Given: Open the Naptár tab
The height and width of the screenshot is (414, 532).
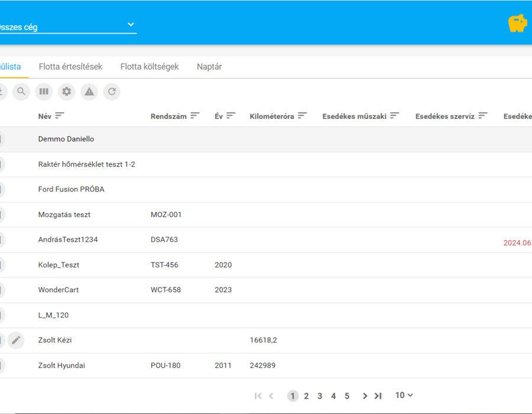Looking at the screenshot, I should click(x=209, y=67).
